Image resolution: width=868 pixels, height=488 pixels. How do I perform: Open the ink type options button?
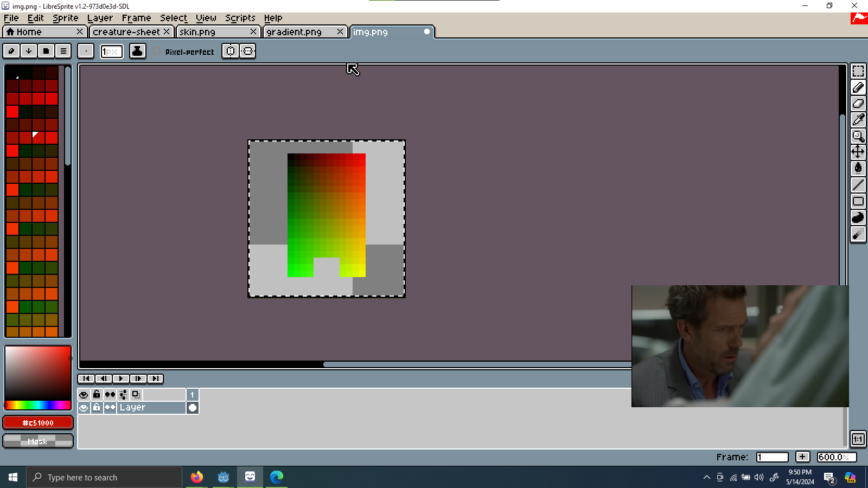[137, 52]
